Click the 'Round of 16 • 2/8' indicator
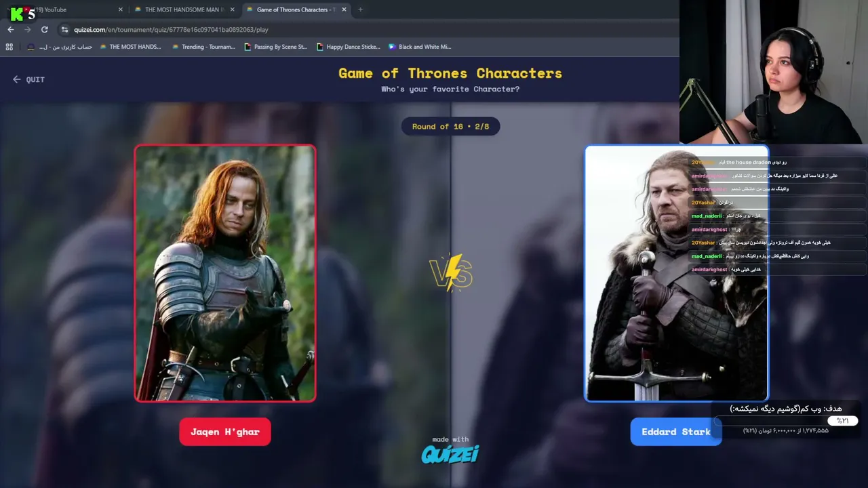The width and height of the screenshot is (868, 488). pos(450,127)
